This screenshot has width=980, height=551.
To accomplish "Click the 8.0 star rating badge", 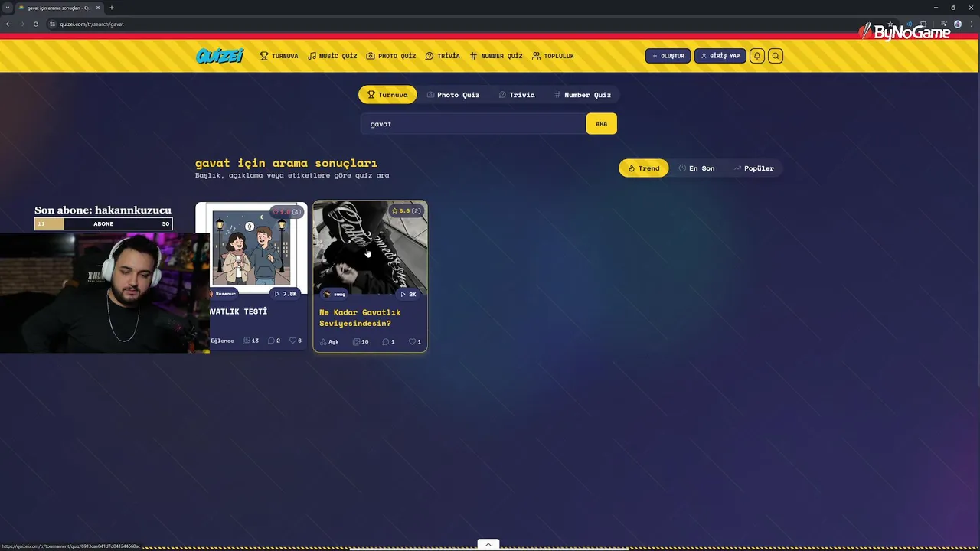I will 407,210.
